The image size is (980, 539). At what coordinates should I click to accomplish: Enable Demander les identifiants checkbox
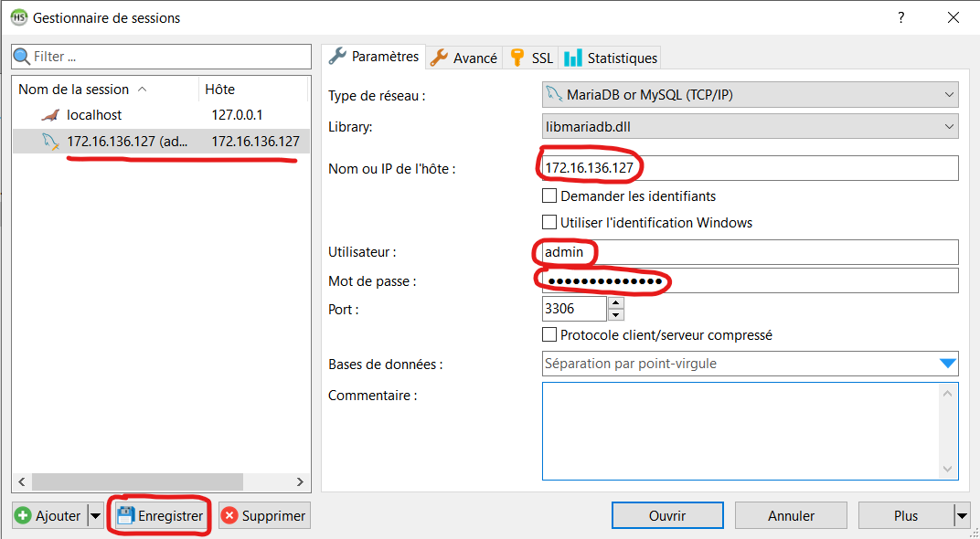point(549,196)
